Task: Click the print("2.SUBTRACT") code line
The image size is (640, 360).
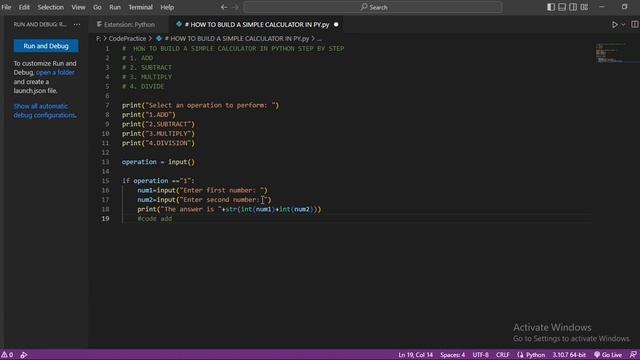Action: pos(158,124)
